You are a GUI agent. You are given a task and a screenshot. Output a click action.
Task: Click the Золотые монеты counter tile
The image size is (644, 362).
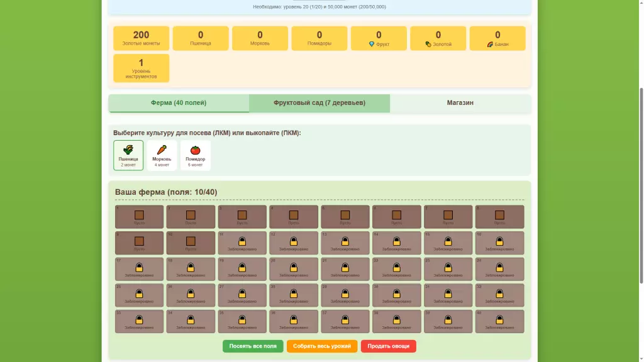click(x=141, y=38)
